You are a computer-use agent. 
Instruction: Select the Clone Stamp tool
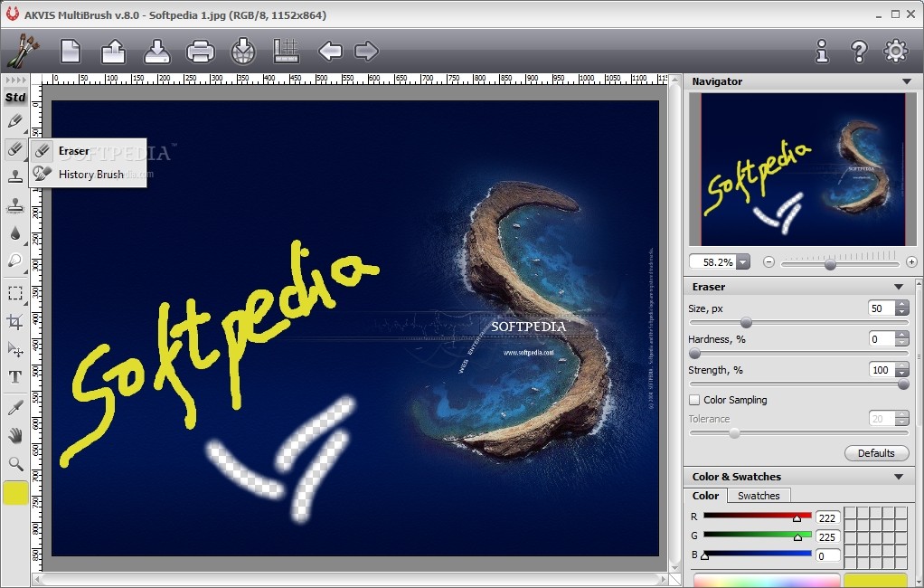click(x=15, y=176)
